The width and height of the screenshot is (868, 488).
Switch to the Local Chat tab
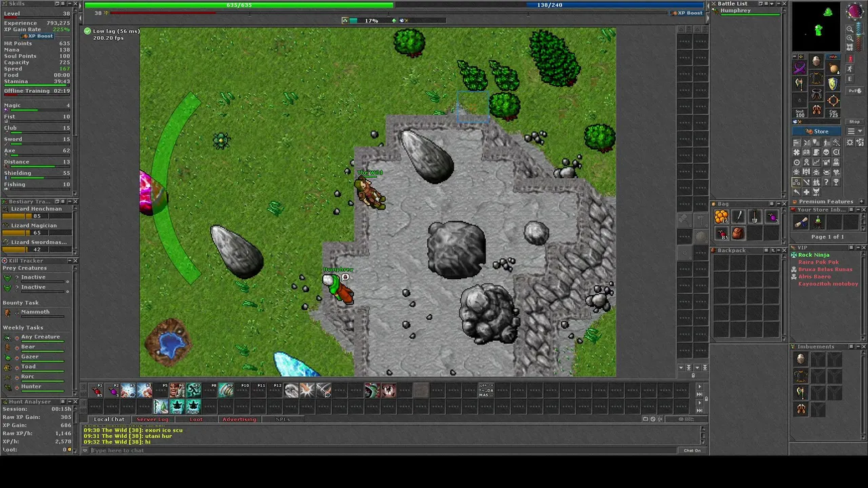(x=109, y=419)
